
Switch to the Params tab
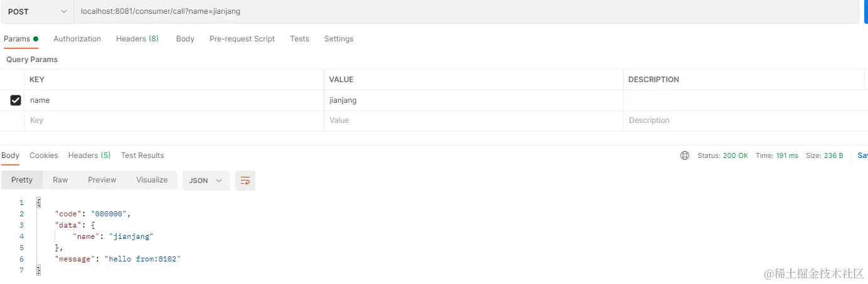(21, 39)
